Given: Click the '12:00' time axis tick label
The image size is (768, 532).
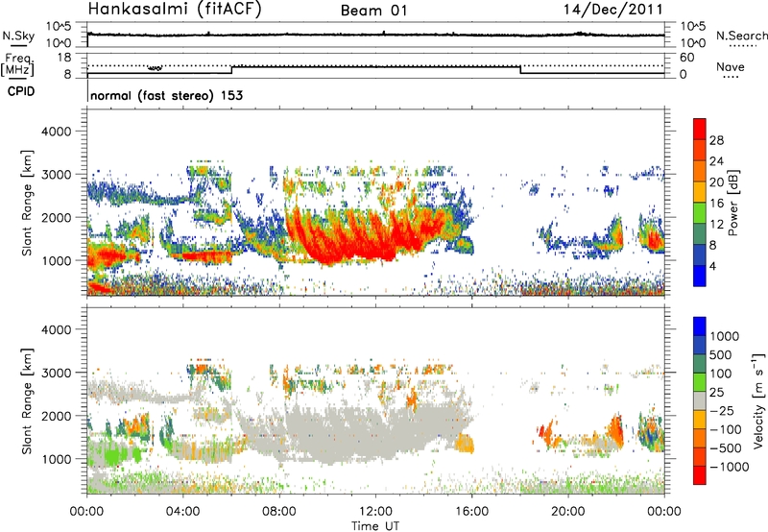Looking at the screenshot, I should (375, 512).
